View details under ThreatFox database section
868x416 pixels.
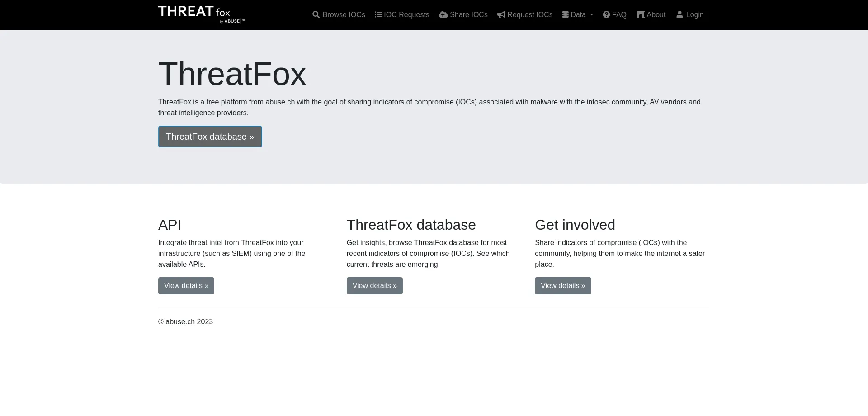pyautogui.click(x=375, y=286)
